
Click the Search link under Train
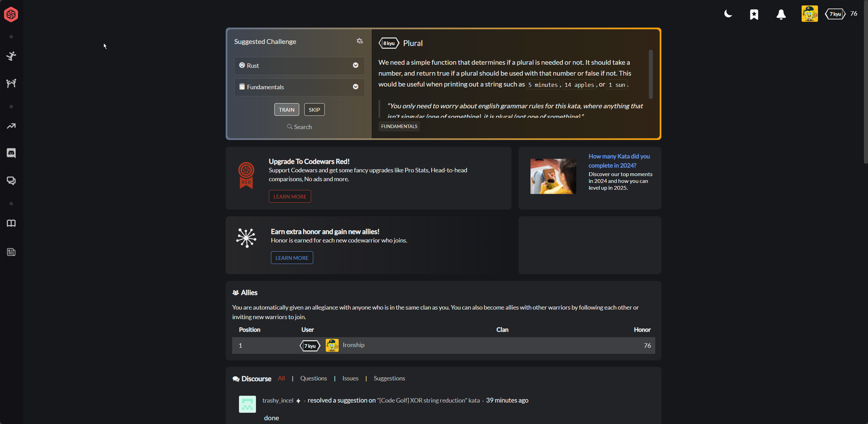click(300, 127)
